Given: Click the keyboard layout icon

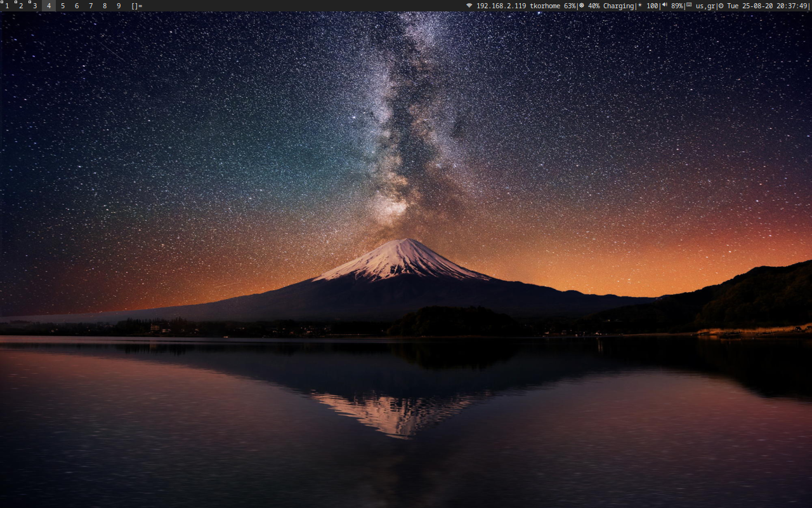Looking at the screenshot, I should pos(689,6).
